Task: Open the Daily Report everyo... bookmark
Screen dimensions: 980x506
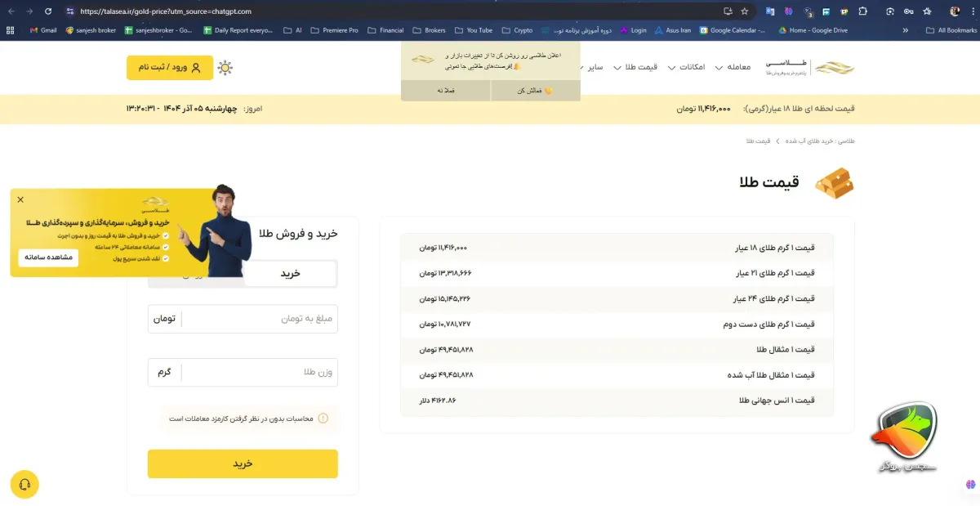Action: (236, 30)
